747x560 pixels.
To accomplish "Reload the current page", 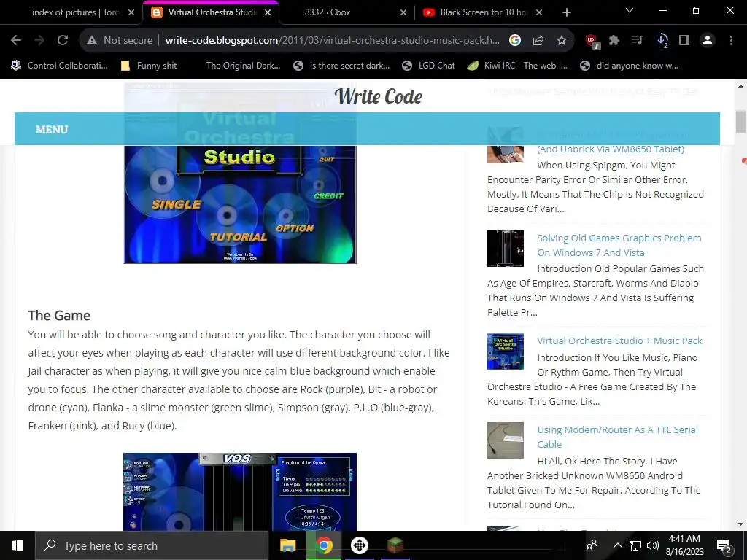I will 63,41.
